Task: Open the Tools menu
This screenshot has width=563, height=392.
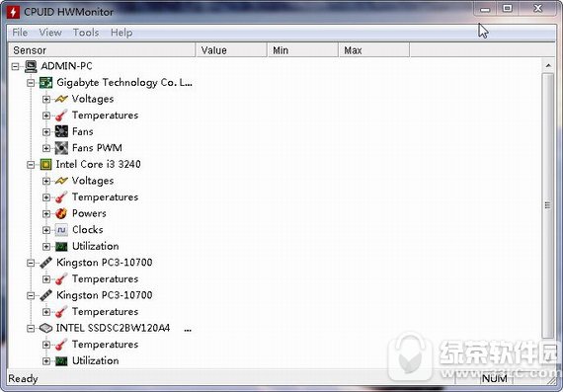Action: 86,33
